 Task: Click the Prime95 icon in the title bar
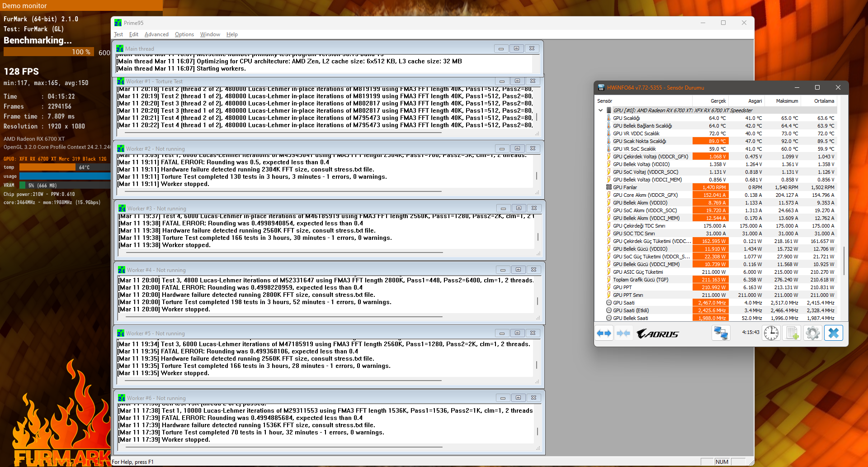click(118, 23)
